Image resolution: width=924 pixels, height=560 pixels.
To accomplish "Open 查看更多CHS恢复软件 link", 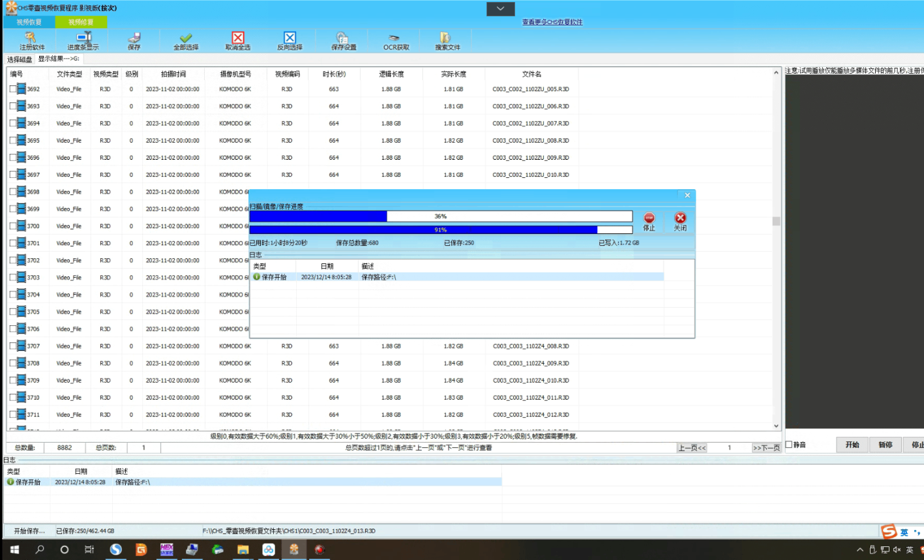I will pos(552,22).
